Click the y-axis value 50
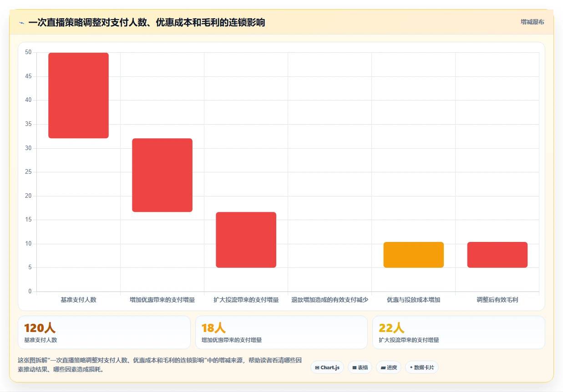The image size is (563, 392). [28, 52]
